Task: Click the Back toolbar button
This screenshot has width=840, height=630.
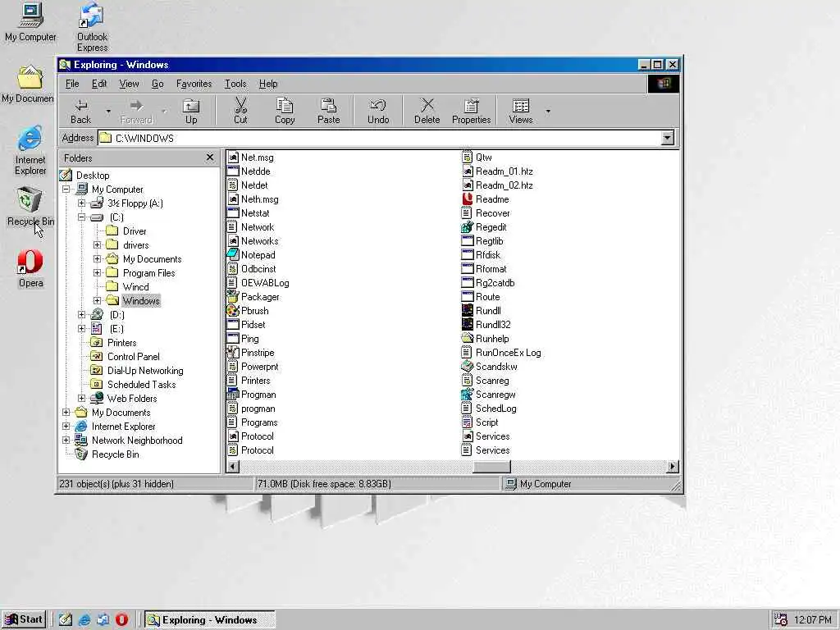Action: coord(81,111)
